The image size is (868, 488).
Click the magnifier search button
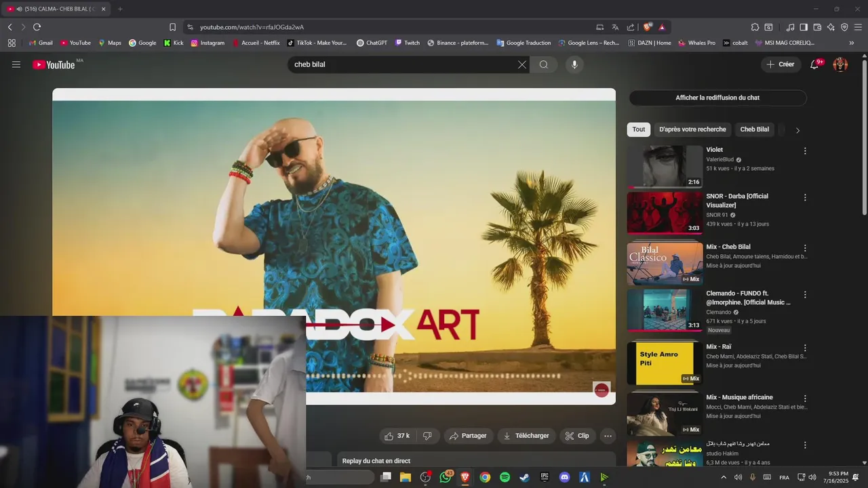coord(544,64)
